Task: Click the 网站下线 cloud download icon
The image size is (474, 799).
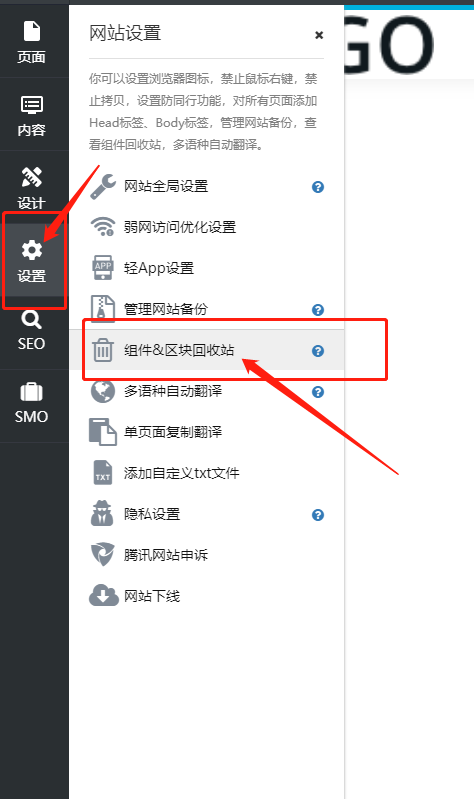Action: click(103, 595)
